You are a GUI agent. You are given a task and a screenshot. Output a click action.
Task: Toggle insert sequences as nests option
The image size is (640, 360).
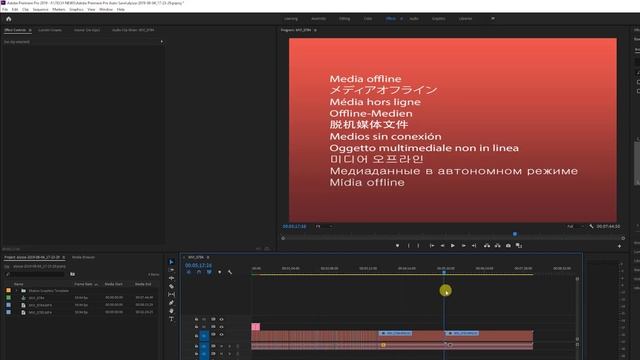[189, 272]
